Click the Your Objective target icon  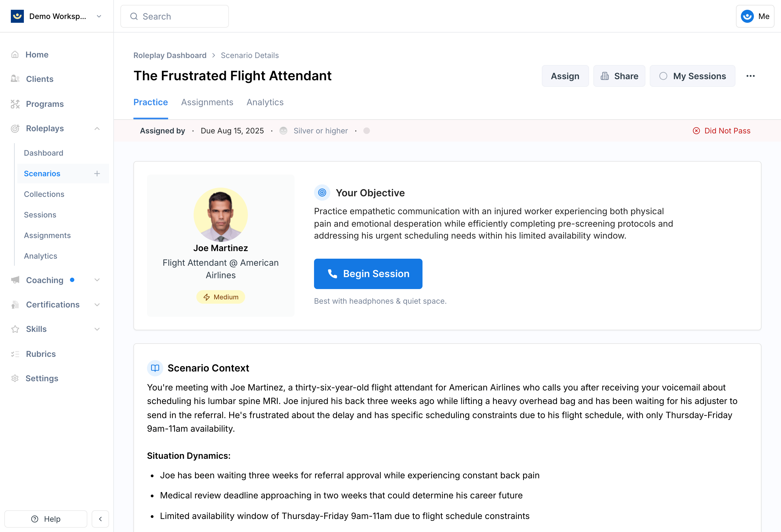coord(322,193)
